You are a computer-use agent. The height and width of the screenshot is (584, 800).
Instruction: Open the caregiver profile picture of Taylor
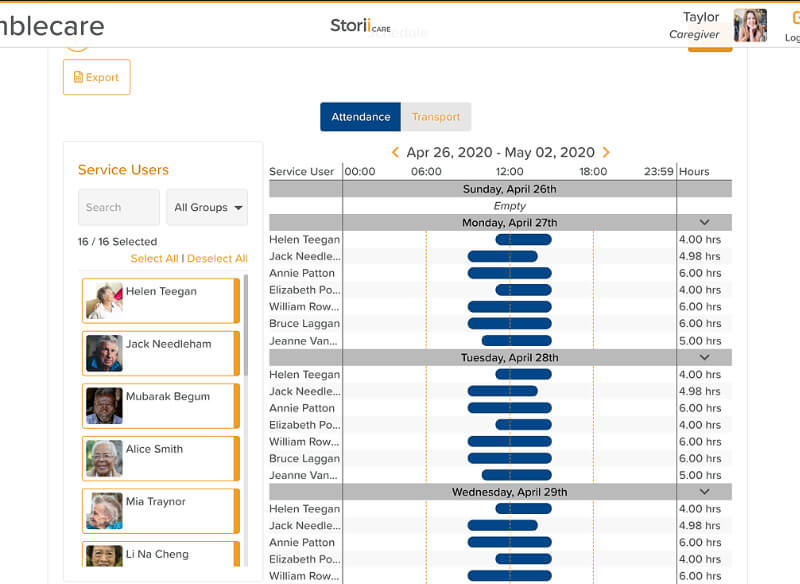click(751, 26)
